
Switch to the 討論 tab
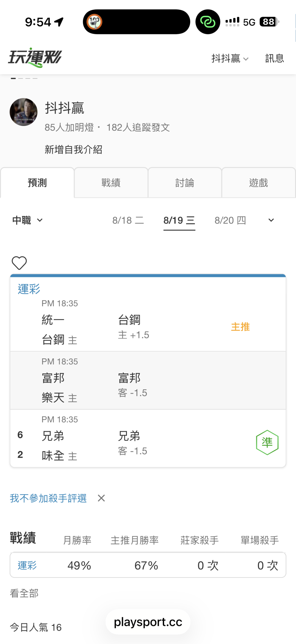(185, 182)
